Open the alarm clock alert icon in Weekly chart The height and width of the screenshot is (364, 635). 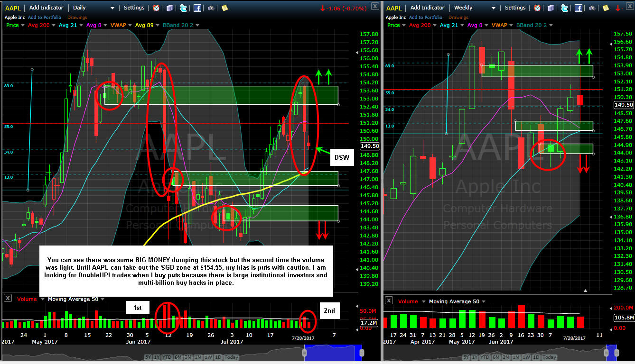click(537, 8)
